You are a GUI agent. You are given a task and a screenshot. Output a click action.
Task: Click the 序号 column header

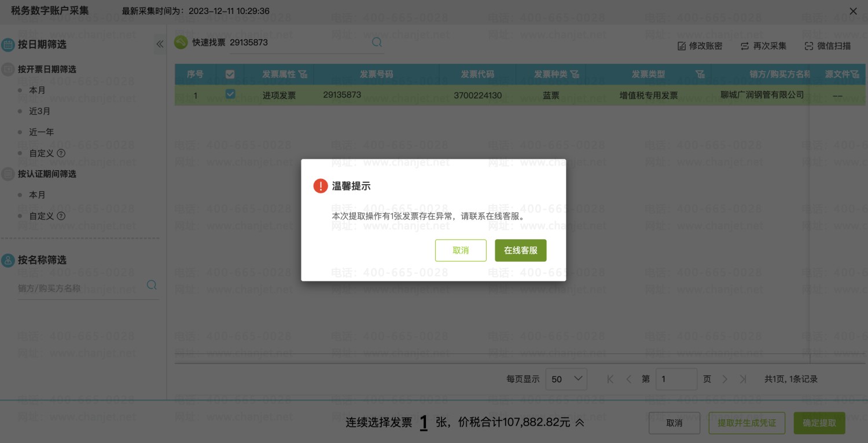[195, 74]
